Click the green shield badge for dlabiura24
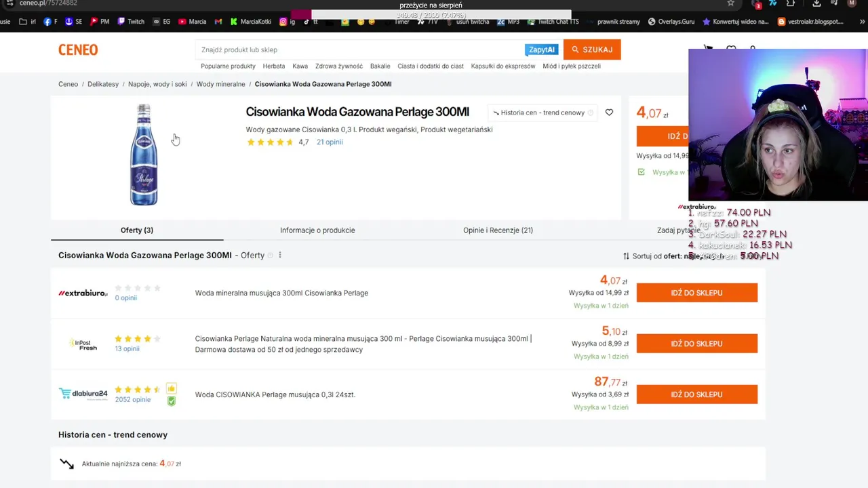The width and height of the screenshot is (868, 488). click(x=172, y=401)
